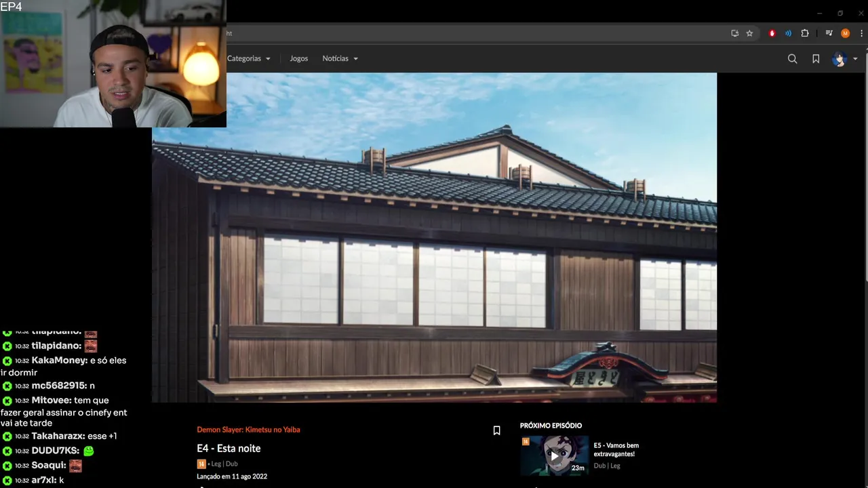This screenshot has width=868, height=488.
Task: Open the Notícias dropdown
Action: (x=340, y=58)
